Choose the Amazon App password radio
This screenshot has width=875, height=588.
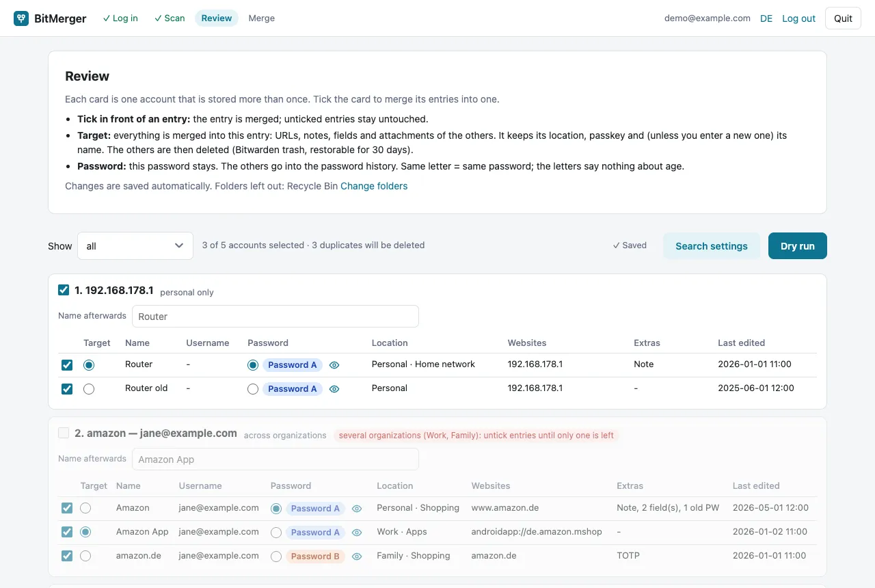[276, 533]
